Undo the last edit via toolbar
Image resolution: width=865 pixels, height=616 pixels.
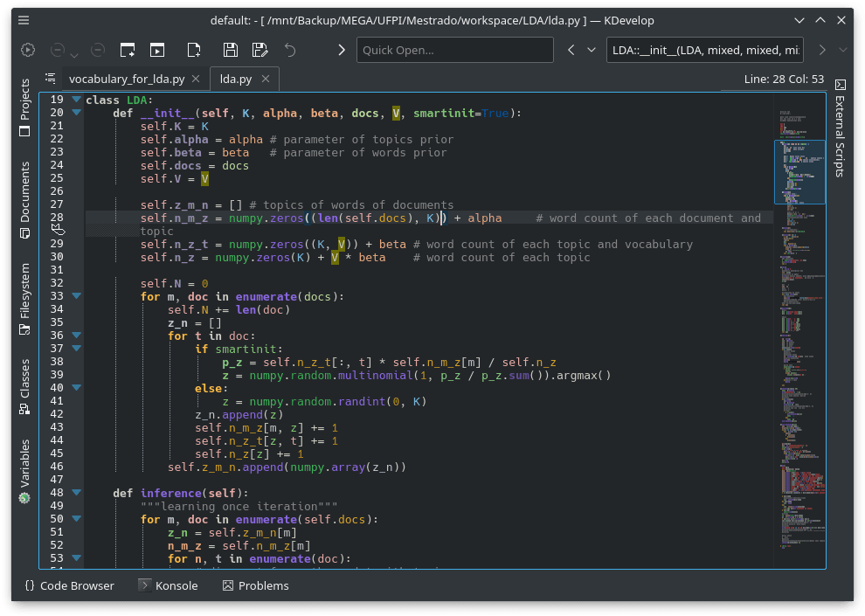pyautogui.click(x=289, y=50)
